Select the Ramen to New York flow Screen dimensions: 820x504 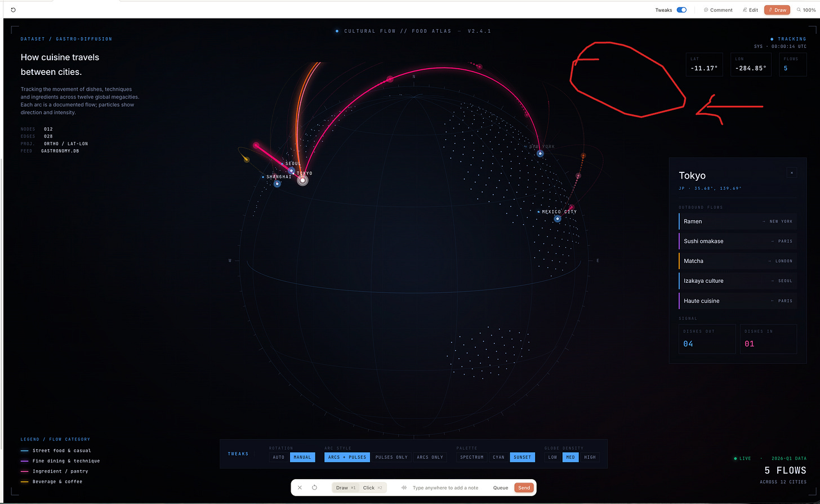point(738,221)
